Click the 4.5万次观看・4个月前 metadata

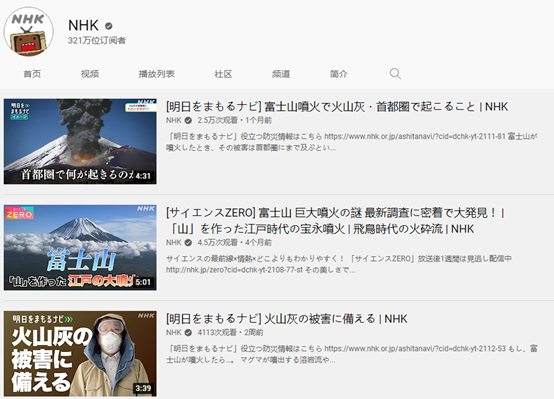235,243
